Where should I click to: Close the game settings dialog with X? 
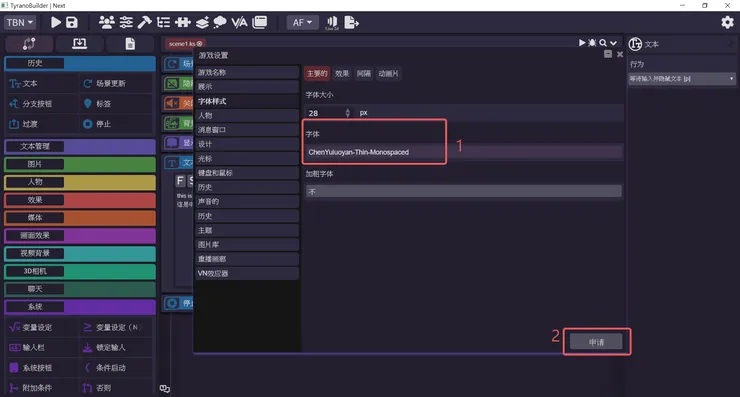[620, 54]
